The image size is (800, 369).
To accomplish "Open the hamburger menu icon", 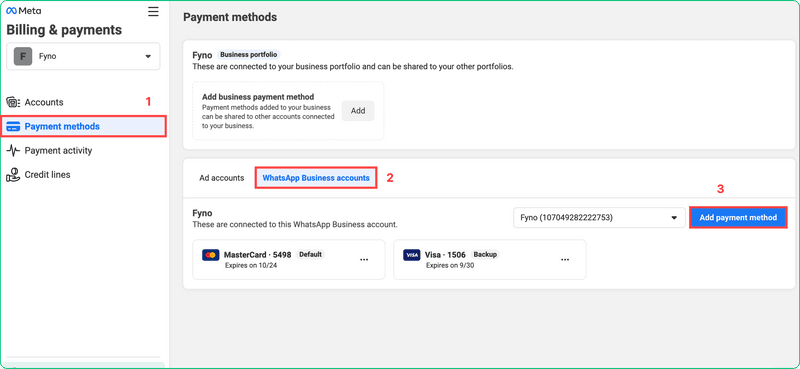I will click(x=153, y=11).
